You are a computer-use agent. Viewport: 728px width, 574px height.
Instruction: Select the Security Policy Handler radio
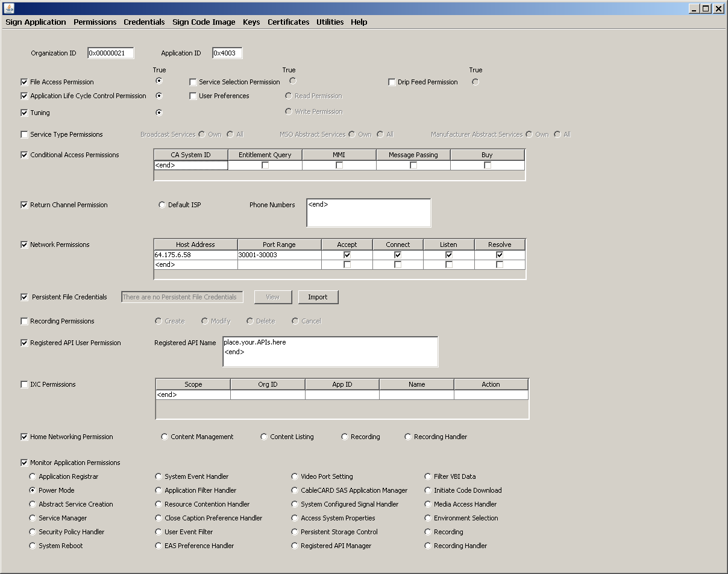coord(33,532)
